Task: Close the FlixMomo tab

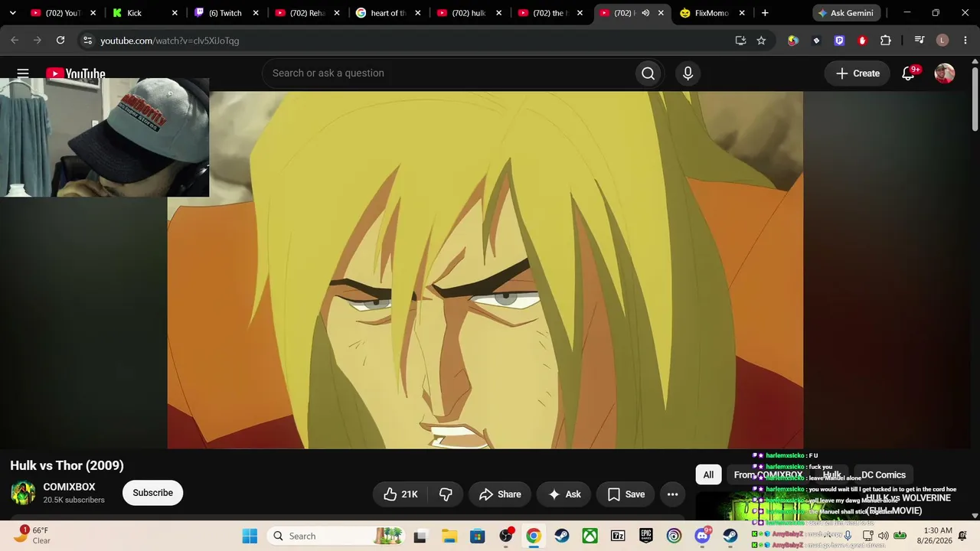Action: pyautogui.click(x=741, y=13)
